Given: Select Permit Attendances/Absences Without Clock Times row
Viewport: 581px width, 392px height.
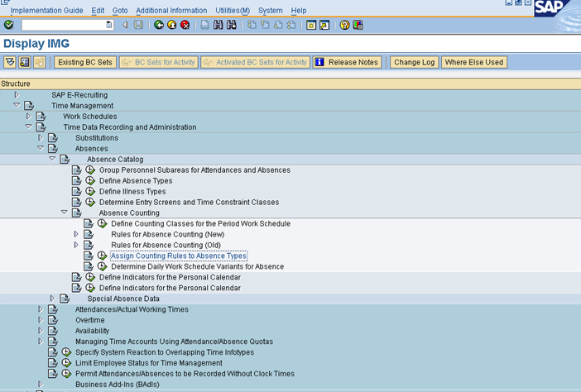Looking at the screenshot, I should click(x=185, y=374).
